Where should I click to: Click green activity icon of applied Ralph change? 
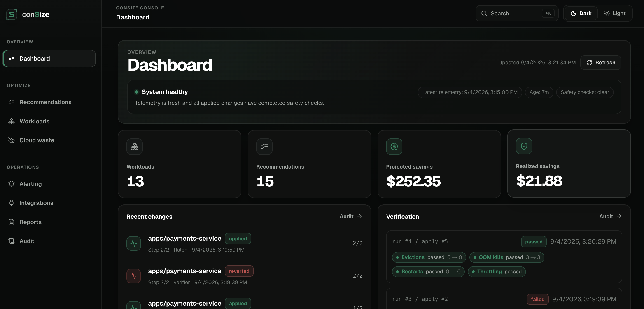coord(134,243)
